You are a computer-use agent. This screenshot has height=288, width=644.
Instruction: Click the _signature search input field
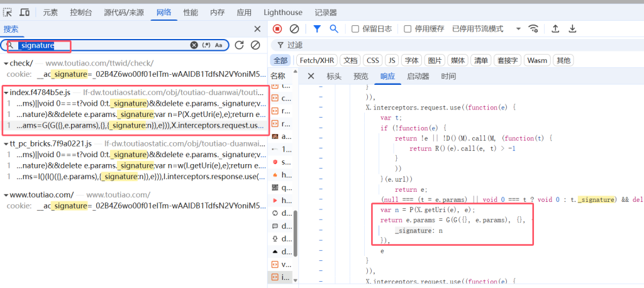point(101,45)
